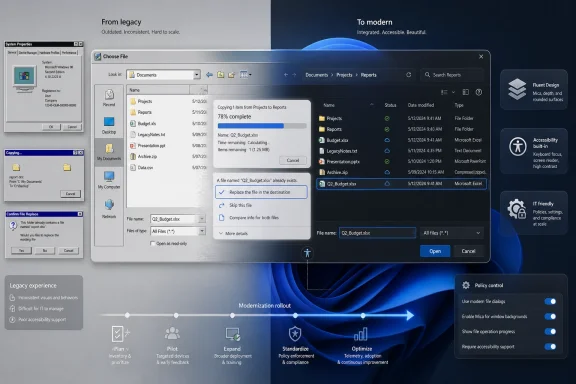Image resolution: width=576 pixels, height=384 pixels.
Task: Click the Reports breadcrumb segment
Action: tap(368, 75)
